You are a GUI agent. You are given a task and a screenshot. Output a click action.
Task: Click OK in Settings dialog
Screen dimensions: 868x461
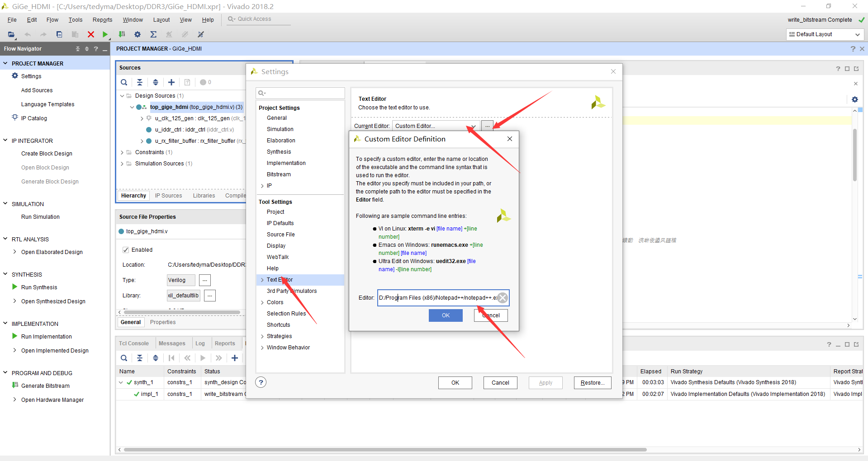coord(455,383)
